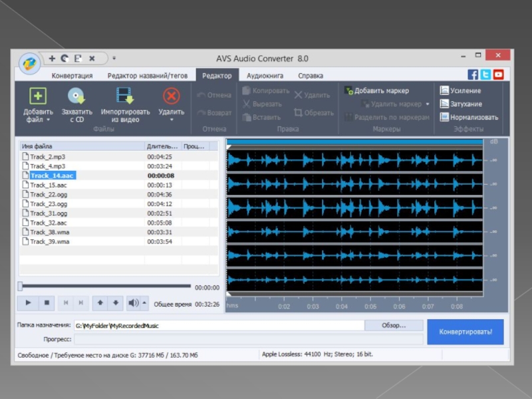Add a marker with Добавить маркер
Image resolution: width=532 pixels, height=399 pixels.
point(376,90)
